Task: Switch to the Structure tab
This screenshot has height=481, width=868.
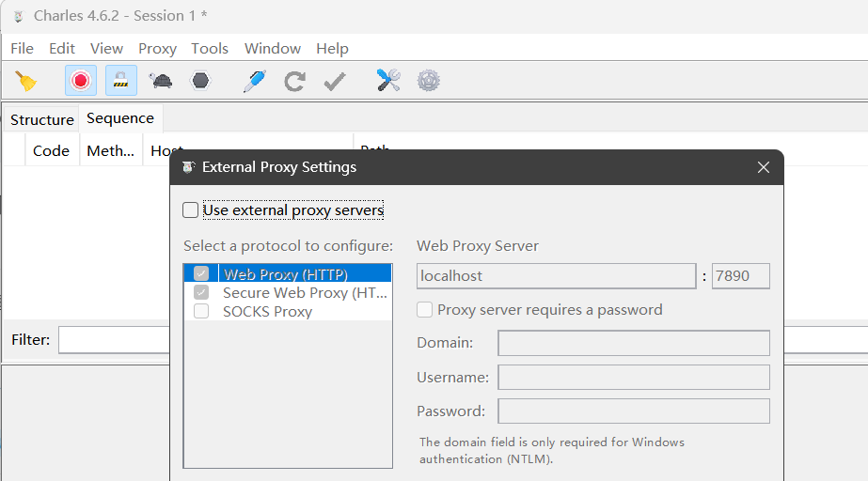Action: click(42, 119)
